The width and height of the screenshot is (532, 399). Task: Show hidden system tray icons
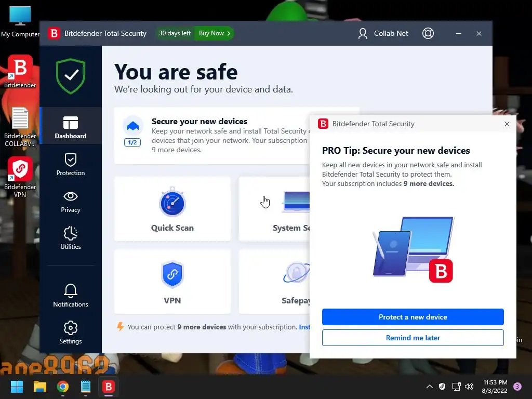tap(429, 387)
